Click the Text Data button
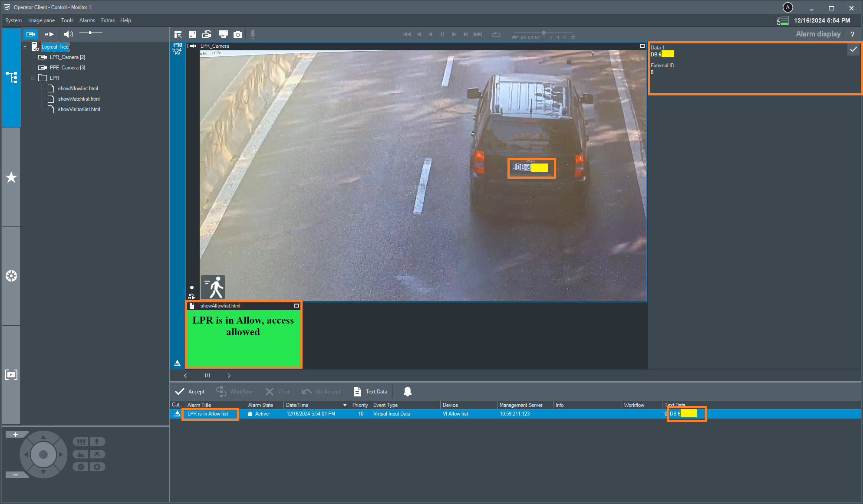Screen dimensions: 863x504 [370, 391]
